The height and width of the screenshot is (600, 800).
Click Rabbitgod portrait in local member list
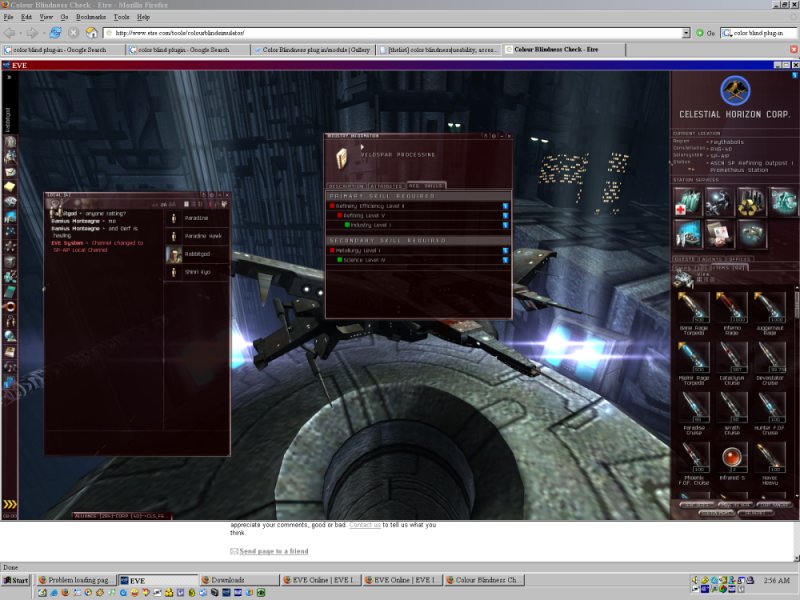click(x=174, y=254)
